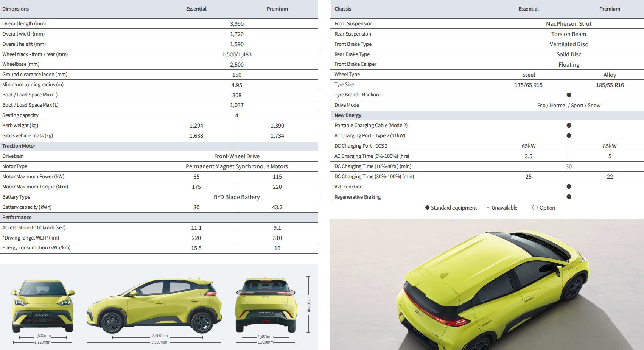Click the Unavailable legend dash symbol
Viewport: 644px width, 350px height.
click(x=488, y=208)
